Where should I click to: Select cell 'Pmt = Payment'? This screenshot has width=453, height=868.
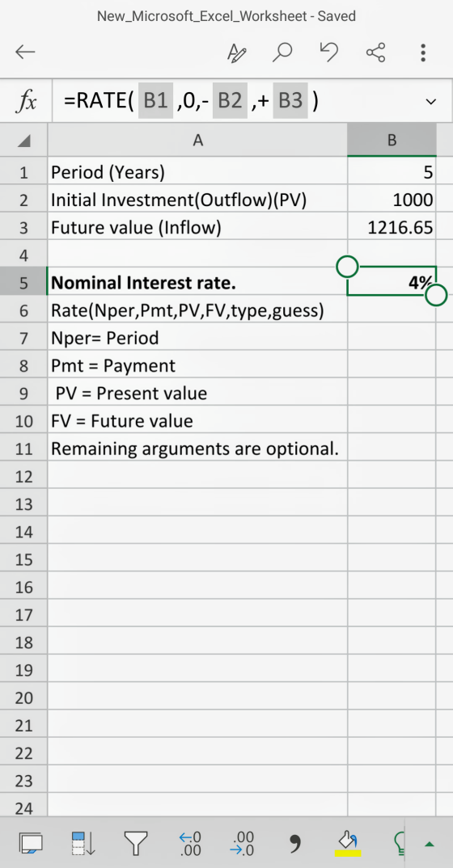coord(197,365)
